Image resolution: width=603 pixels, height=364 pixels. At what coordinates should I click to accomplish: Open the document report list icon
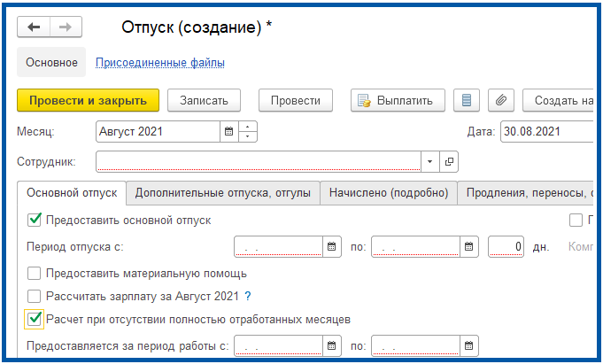pyautogui.click(x=467, y=100)
